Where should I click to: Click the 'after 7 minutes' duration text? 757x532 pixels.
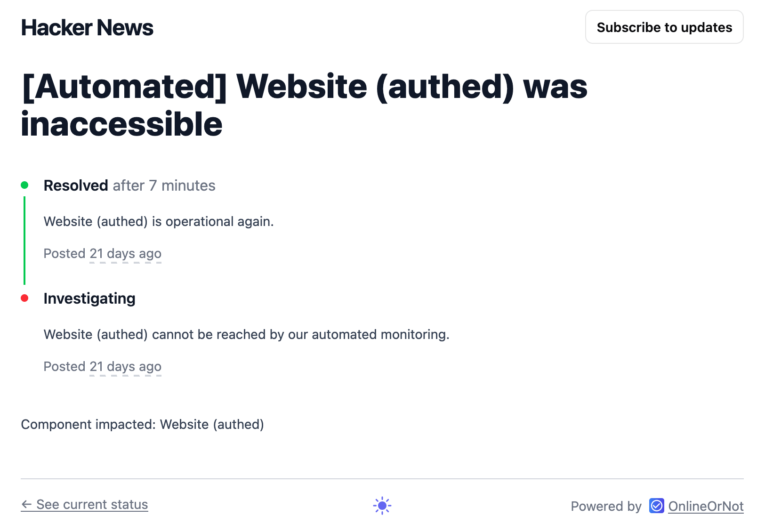(164, 185)
